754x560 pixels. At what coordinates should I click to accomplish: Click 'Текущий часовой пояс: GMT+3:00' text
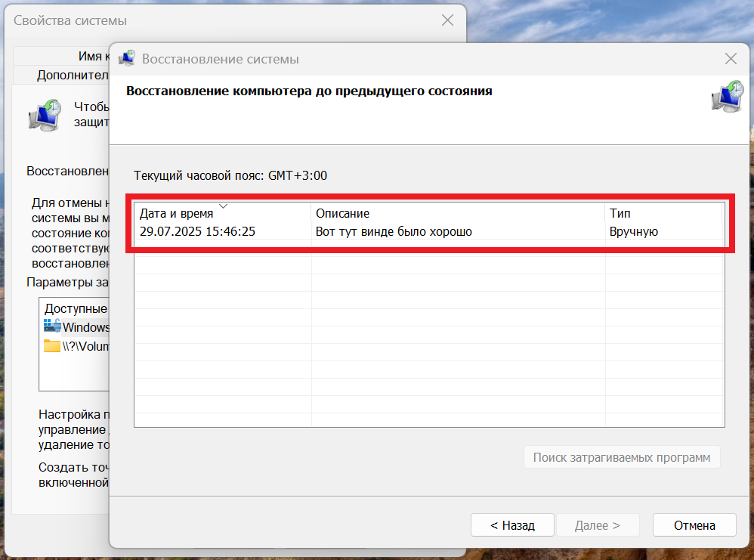point(230,175)
